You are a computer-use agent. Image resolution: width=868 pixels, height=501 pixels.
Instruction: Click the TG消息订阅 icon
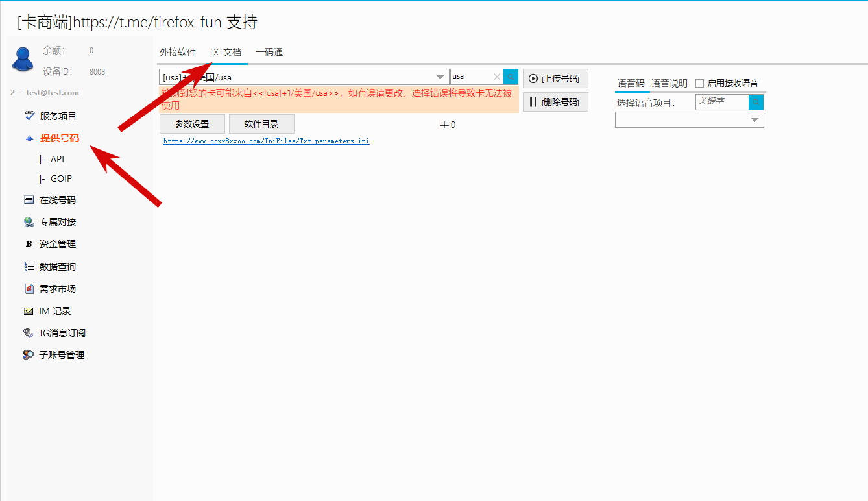[29, 333]
